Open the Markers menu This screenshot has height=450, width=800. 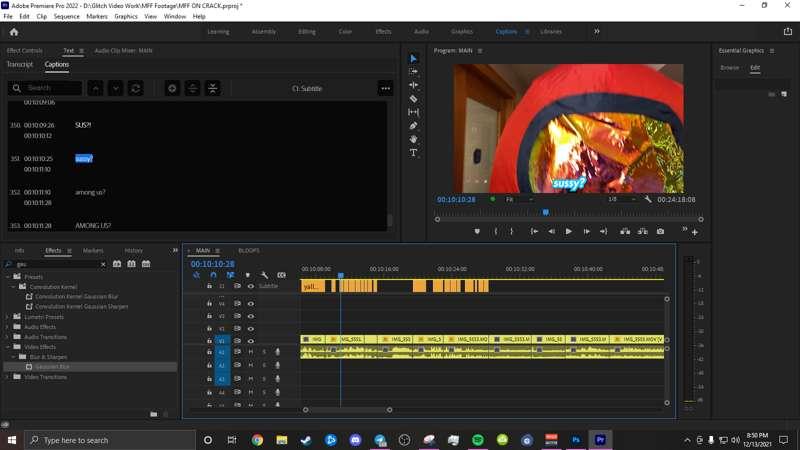[97, 16]
